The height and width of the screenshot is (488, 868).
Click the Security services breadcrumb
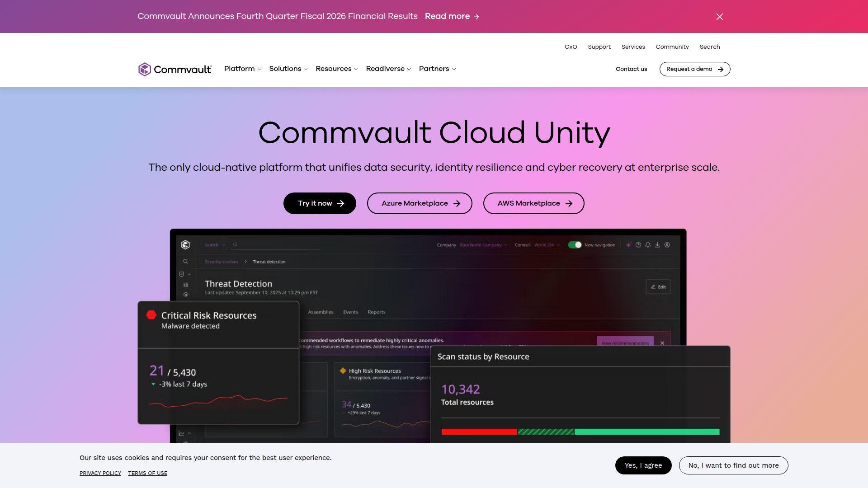[222, 262]
